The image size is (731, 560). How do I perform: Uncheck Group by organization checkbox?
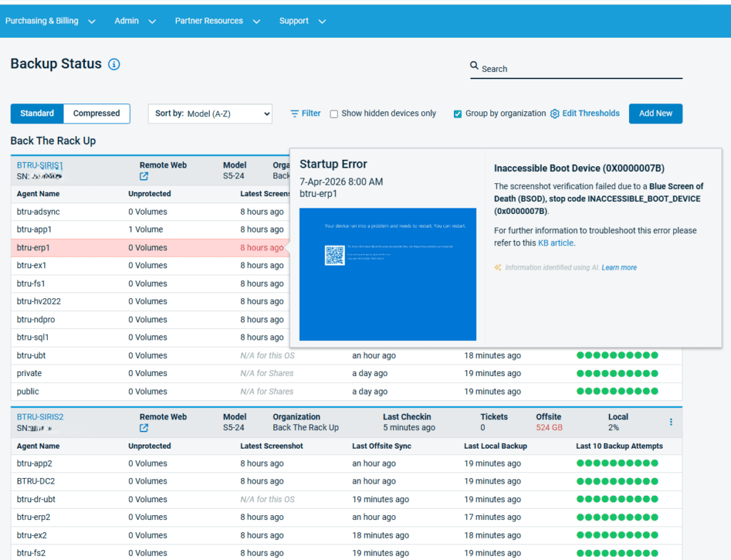pos(458,114)
